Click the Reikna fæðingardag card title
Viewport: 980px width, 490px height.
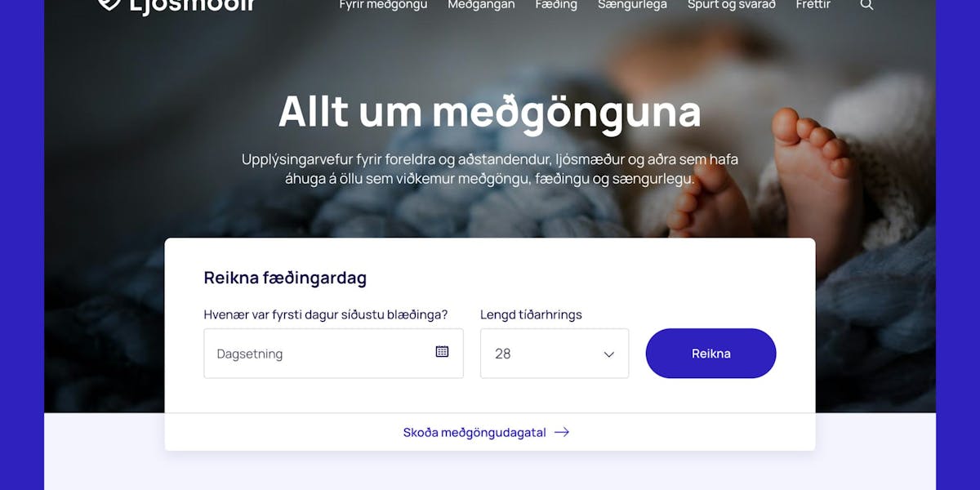click(x=285, y=278)
